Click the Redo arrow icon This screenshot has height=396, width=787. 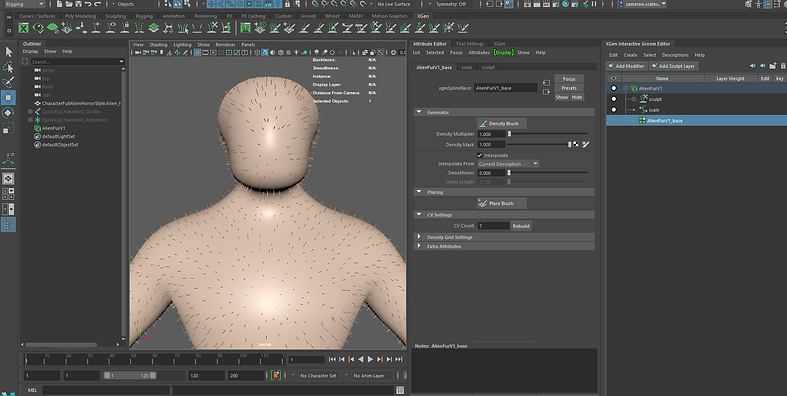[97, 4]
